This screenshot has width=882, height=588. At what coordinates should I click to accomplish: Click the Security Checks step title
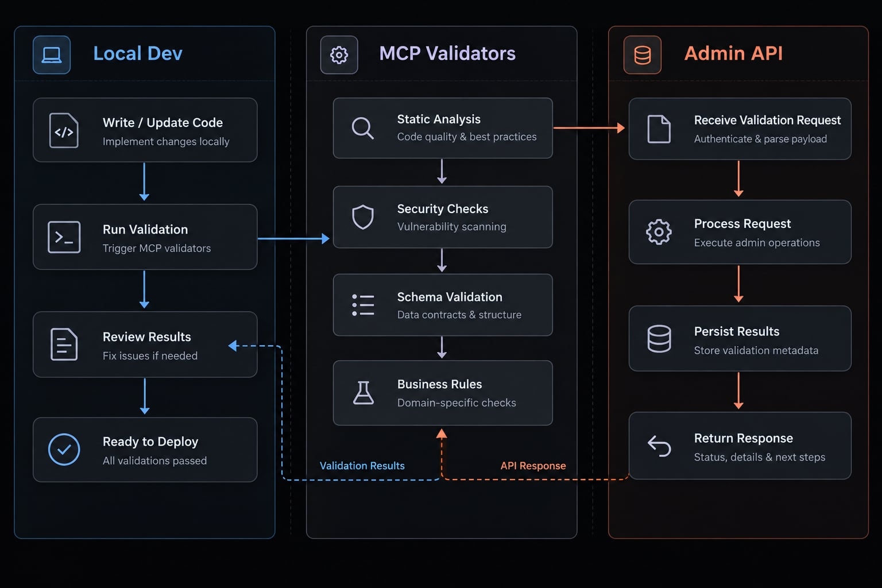(x=443, y=209)
